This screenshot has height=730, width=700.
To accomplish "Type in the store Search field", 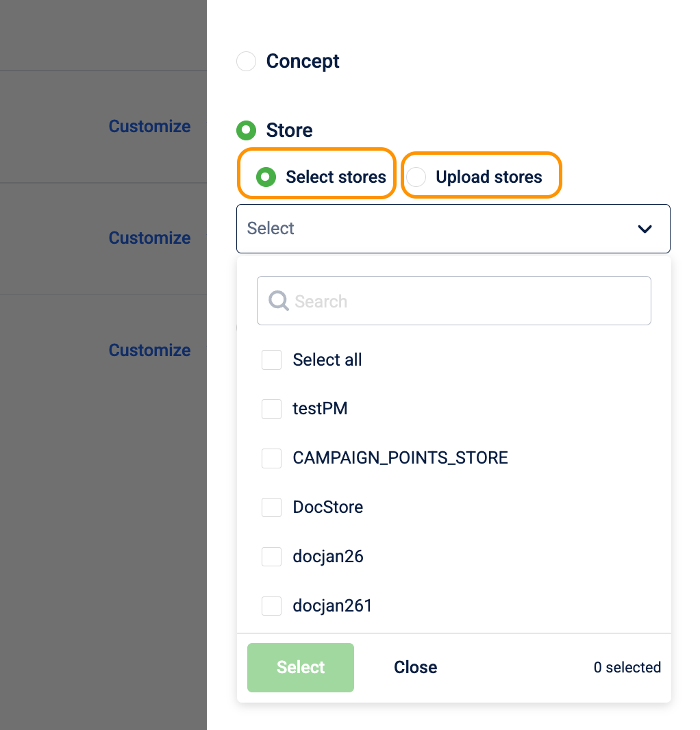I will (x=466, y=301).
